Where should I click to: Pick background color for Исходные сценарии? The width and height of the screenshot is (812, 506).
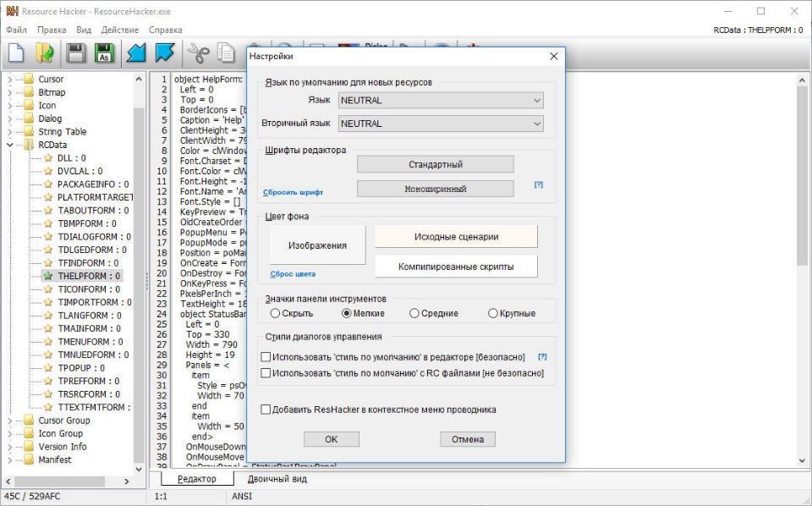tap(456, 237)
